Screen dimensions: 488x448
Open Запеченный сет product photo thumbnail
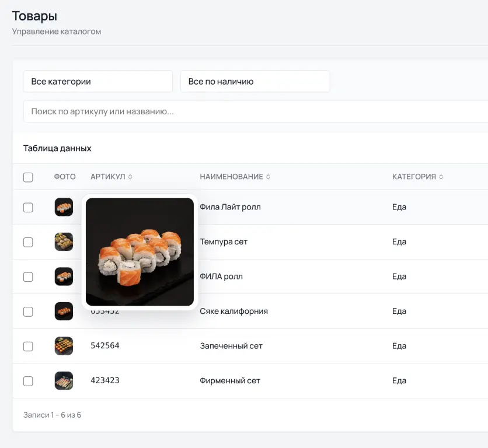[x=64, y=346]
